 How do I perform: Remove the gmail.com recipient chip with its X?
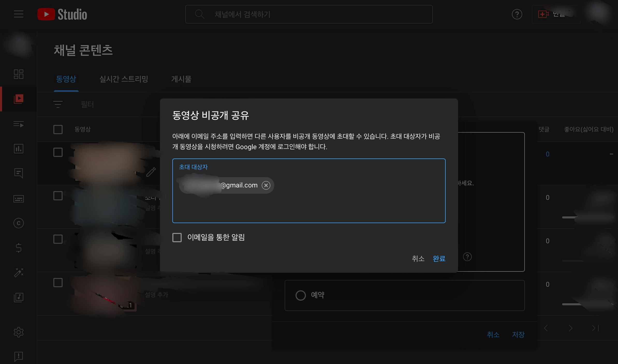click(266, 185)
